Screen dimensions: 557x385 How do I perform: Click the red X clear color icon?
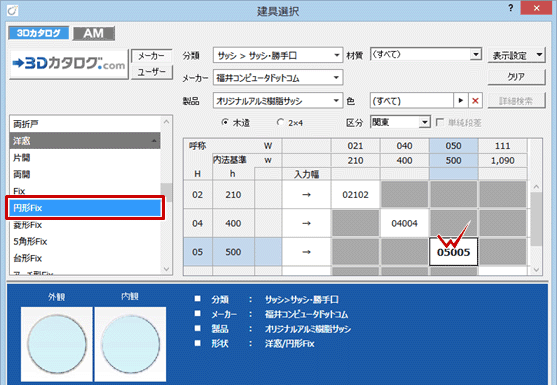coord(475,101)
